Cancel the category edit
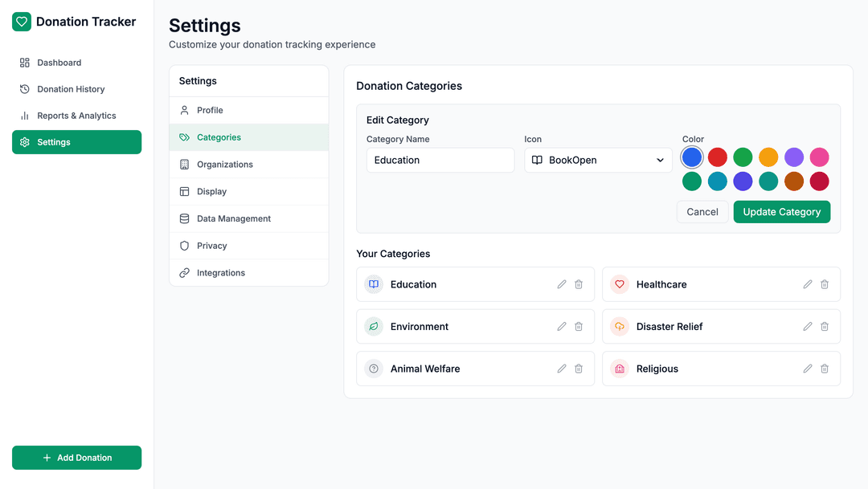868x489 pixels. coord(702,212)
